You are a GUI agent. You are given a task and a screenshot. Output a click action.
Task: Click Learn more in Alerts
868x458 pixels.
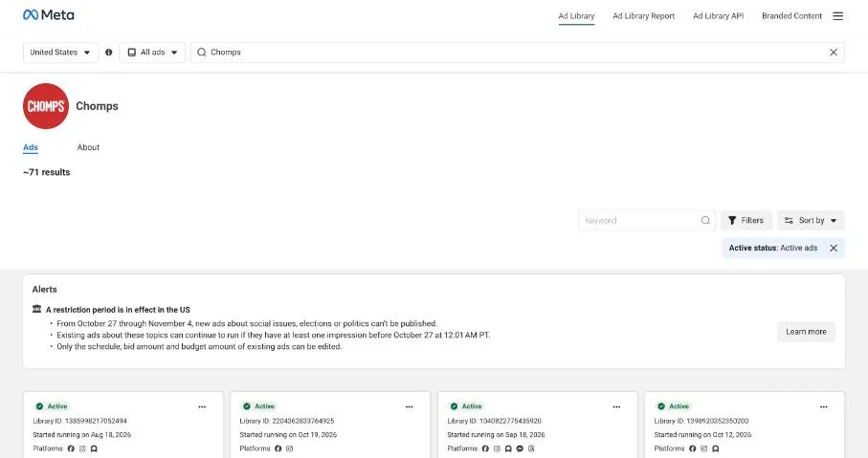806,332
